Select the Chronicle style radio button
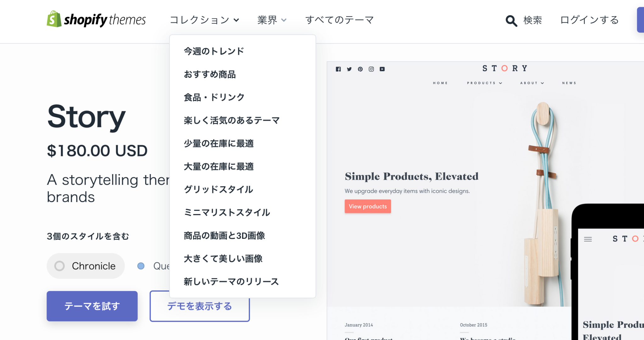The image size is (644, 340). point(59,266)
